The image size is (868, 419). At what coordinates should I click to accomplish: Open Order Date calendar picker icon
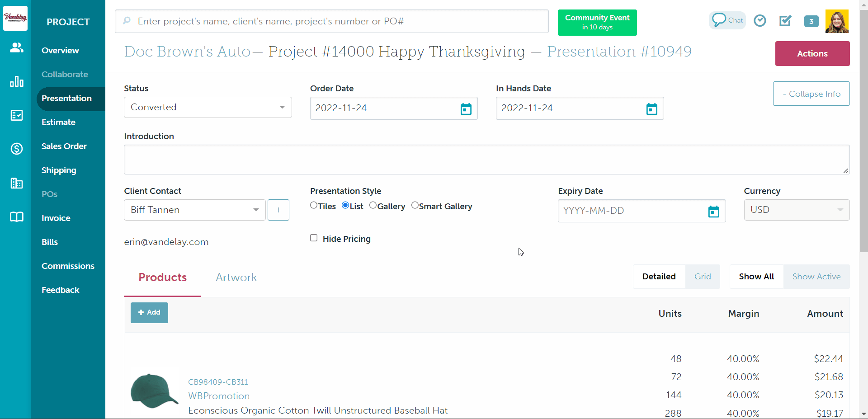click(466, 109)
